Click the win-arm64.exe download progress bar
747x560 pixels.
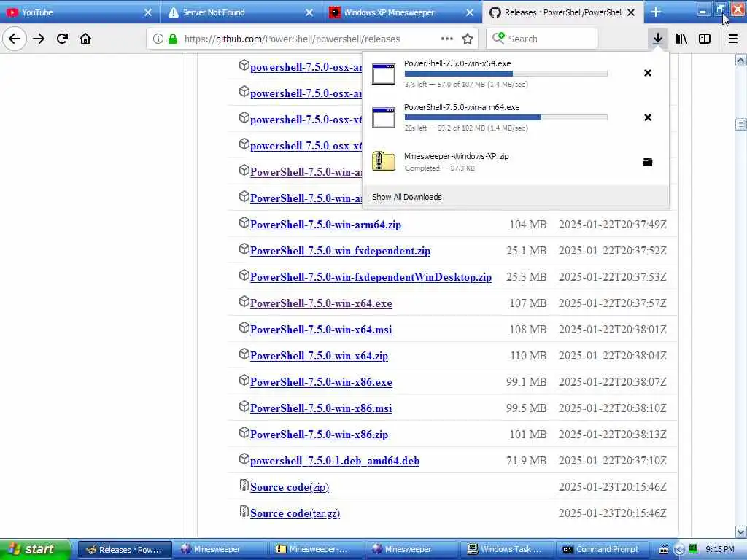[506, 117]
